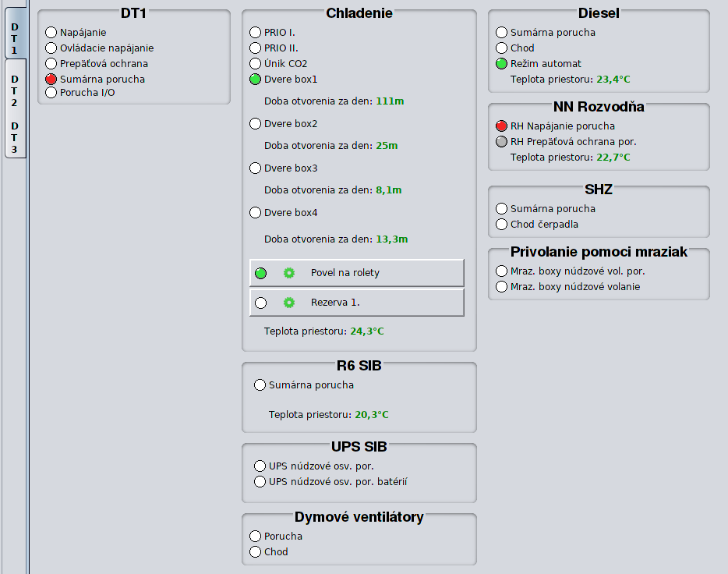Click the Mraz. boxy núdzové volanie indicator

[x=502, y=287]
